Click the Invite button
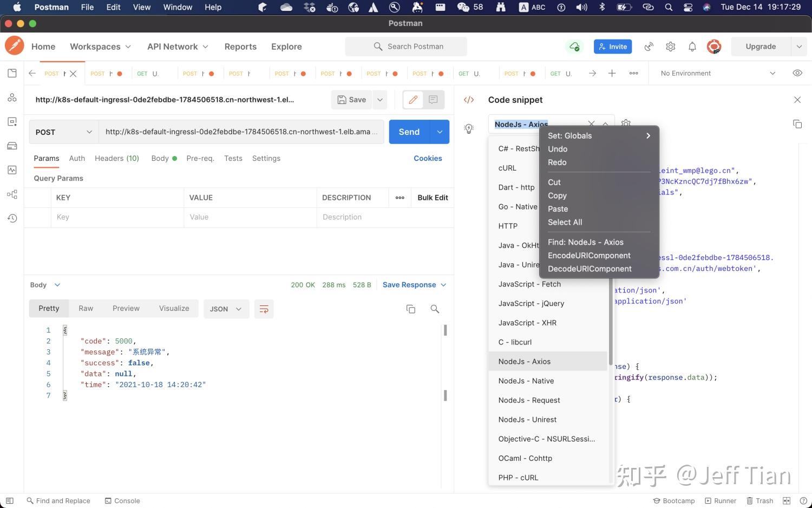This screenshot has height=508, width=812. (613, 47)
